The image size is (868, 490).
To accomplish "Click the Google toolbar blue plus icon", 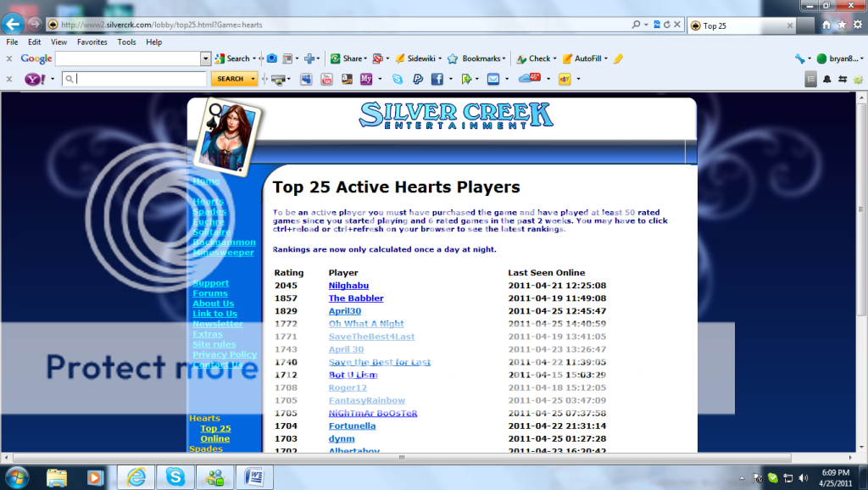I will tap(309, 58).
